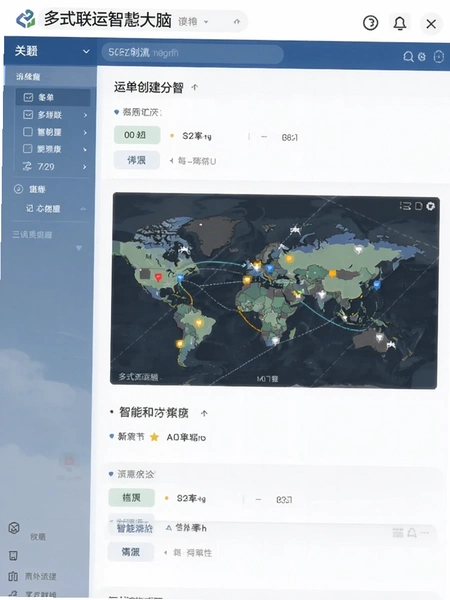
Task: Click the cube icon at sidebar bottom
Action: click(14, 528)
